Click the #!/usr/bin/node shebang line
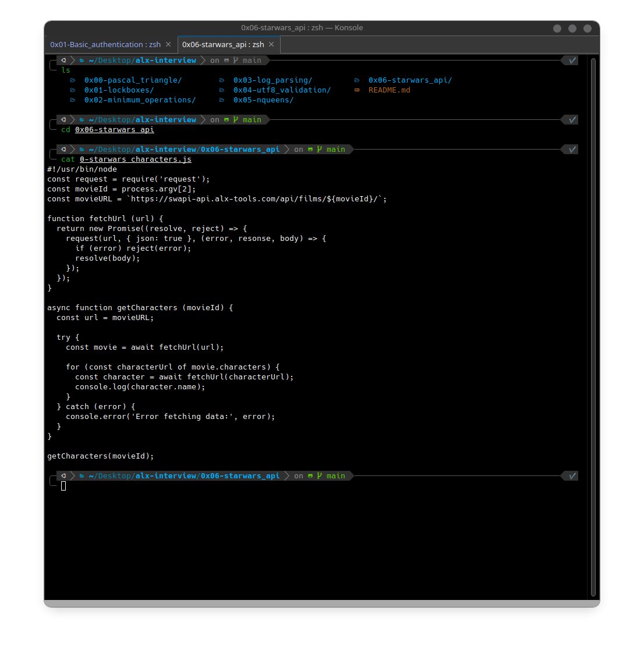Screen dimensions: 644x657 tap(82, 169)
